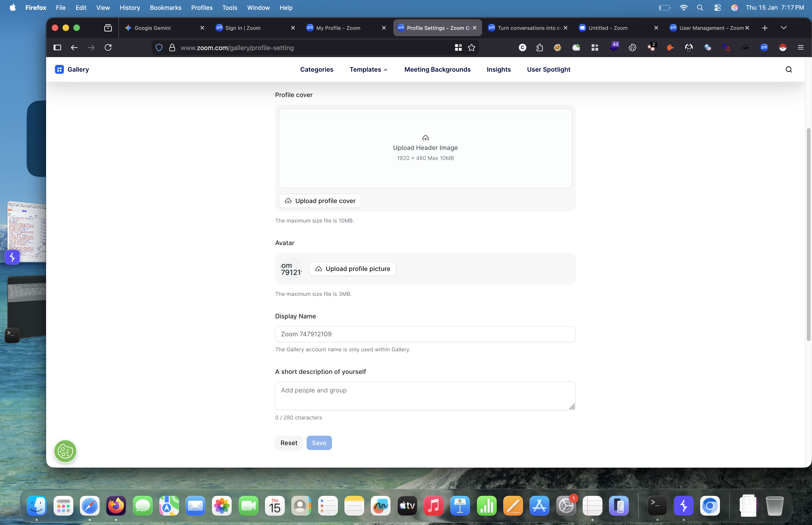Switch to My Profile - Zoom tab
This screenshot has height=525, width=812.
coord(338,28)
